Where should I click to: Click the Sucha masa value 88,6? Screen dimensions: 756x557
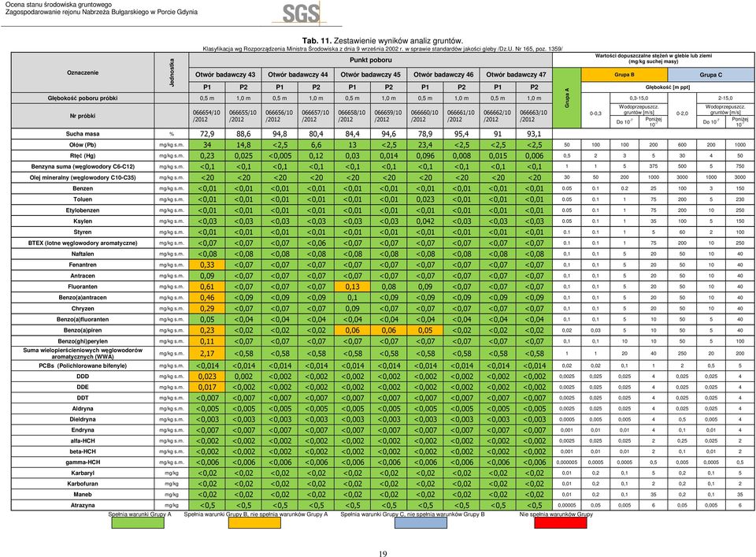(243, 134)
